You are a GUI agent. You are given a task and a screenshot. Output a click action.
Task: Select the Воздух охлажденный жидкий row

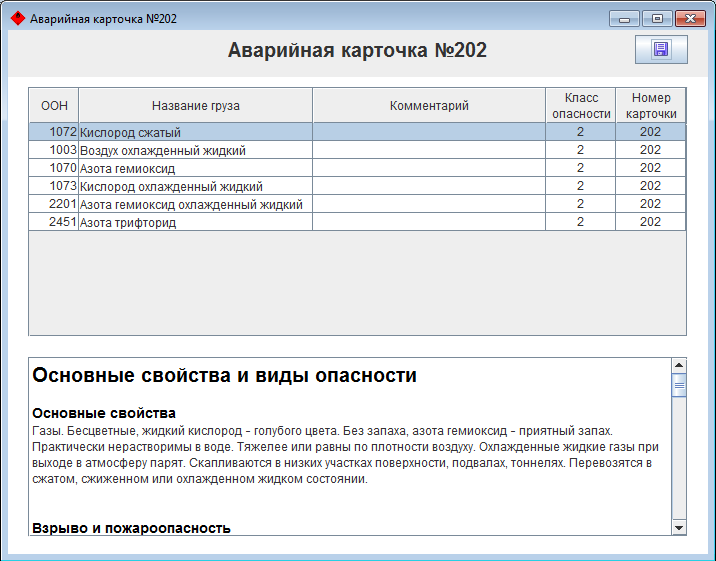[357, 150]
